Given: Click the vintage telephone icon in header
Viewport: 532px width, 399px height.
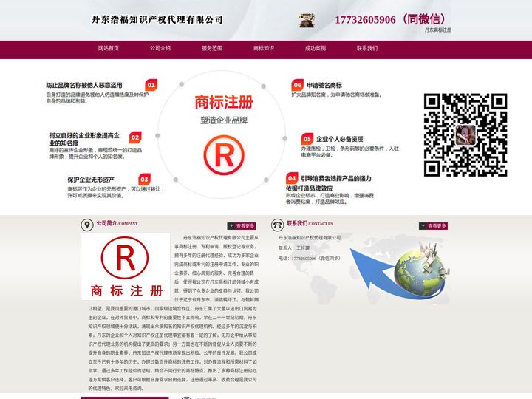Looking at the screenshot, I should (307, 20).
